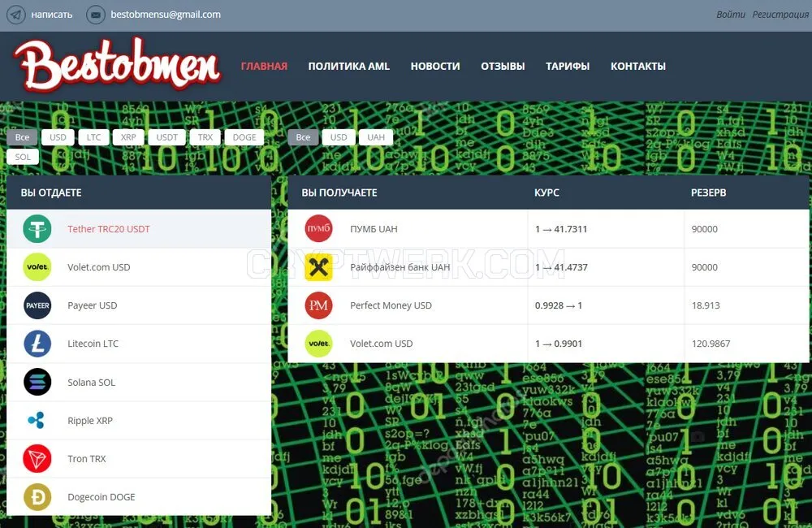
Task: Select the Solana icon
Action: click(x=37, y=382)
